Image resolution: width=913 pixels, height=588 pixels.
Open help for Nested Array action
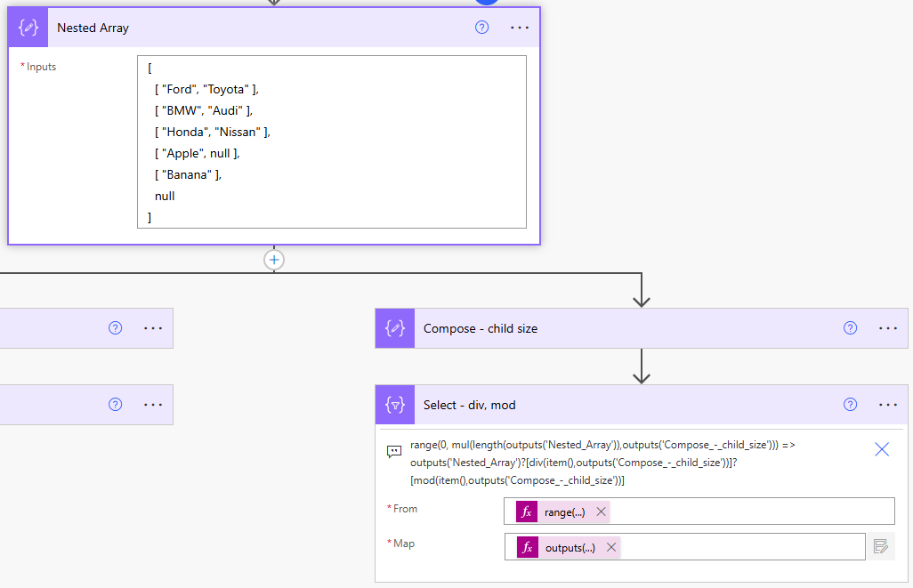[481, 28]
